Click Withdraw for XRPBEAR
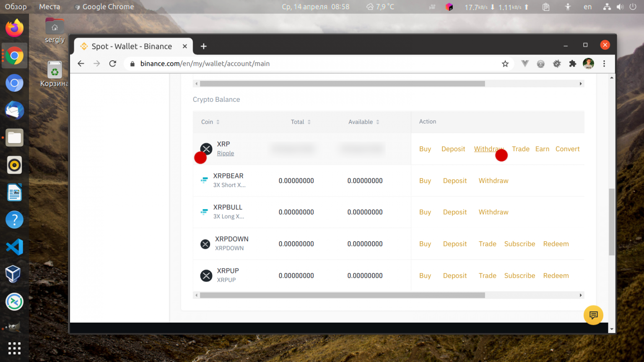 click(493, 181)
